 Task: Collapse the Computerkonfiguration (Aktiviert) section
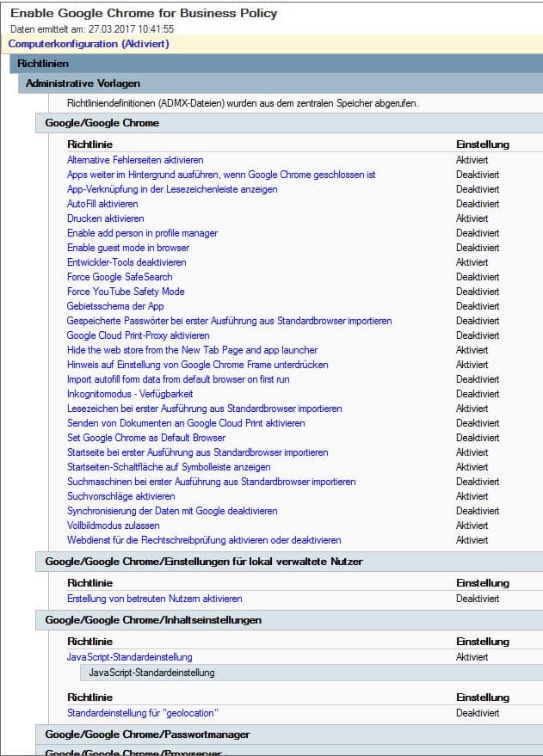pos(89,44)
